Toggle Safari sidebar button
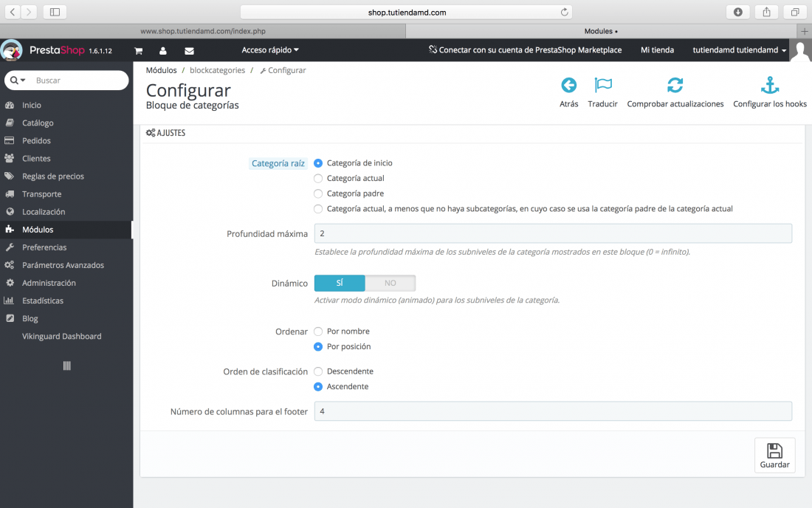Image resolution: width=812 pixels, height=508 pixels. click(x=55, y=12)
